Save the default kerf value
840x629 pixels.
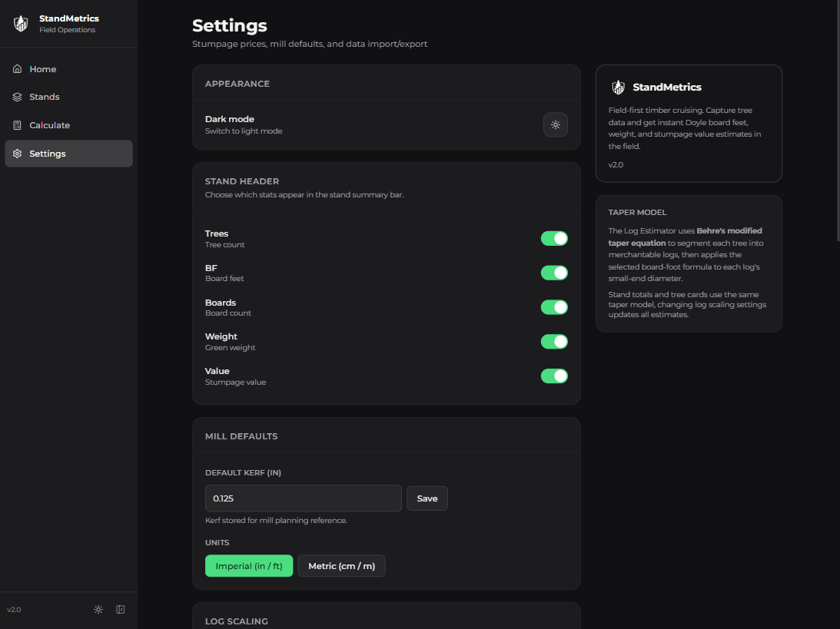(x=427, y=498)
